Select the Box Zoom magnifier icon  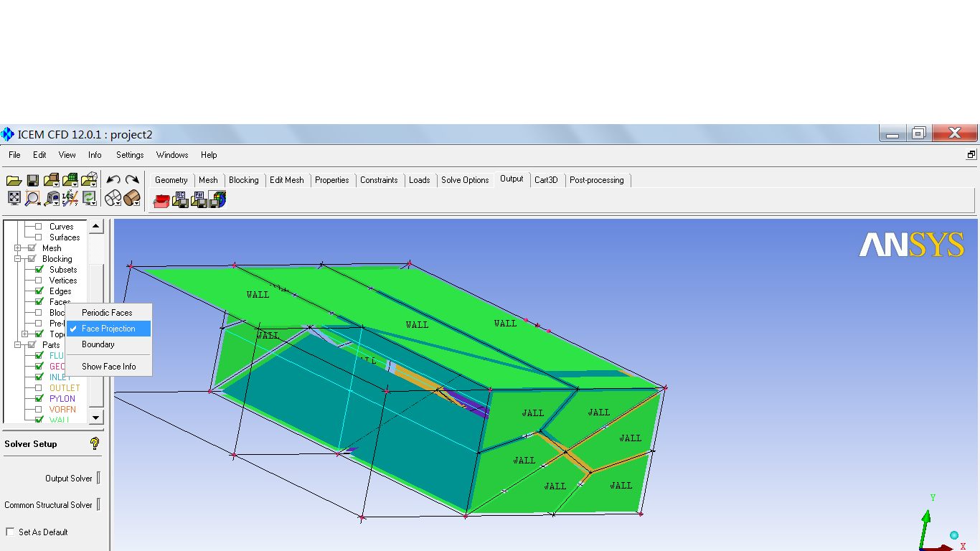[32, 198]
